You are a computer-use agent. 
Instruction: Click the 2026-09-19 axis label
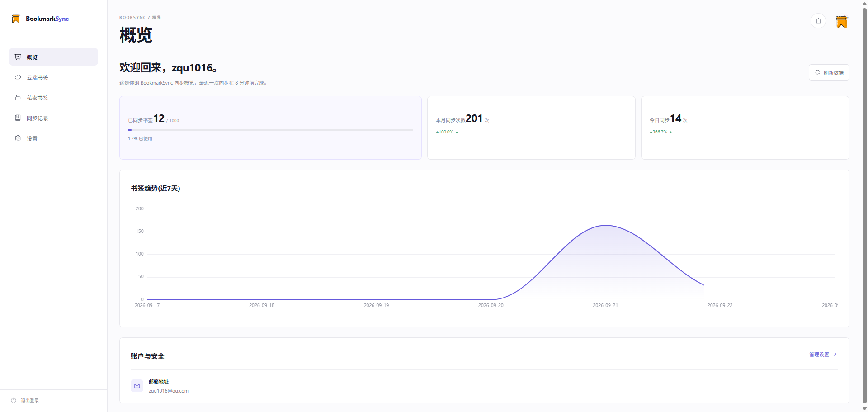pyautogui.click(x=376, y=306)
